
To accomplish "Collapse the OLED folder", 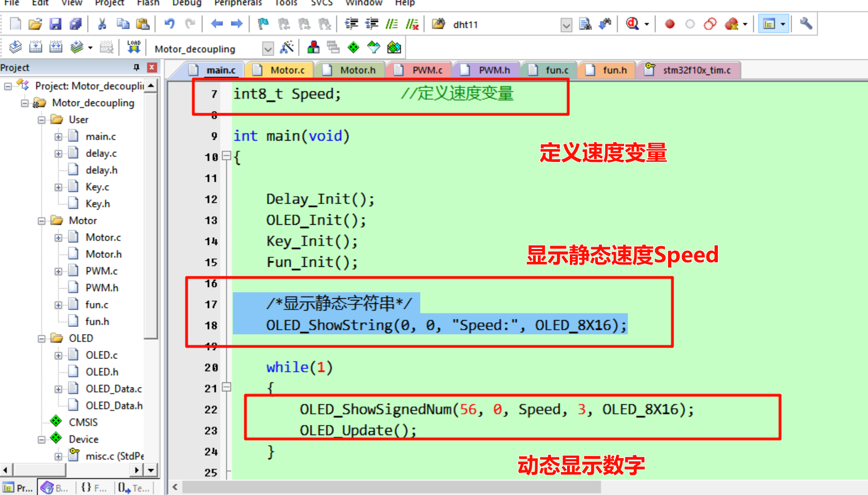I will click(41, 339).
